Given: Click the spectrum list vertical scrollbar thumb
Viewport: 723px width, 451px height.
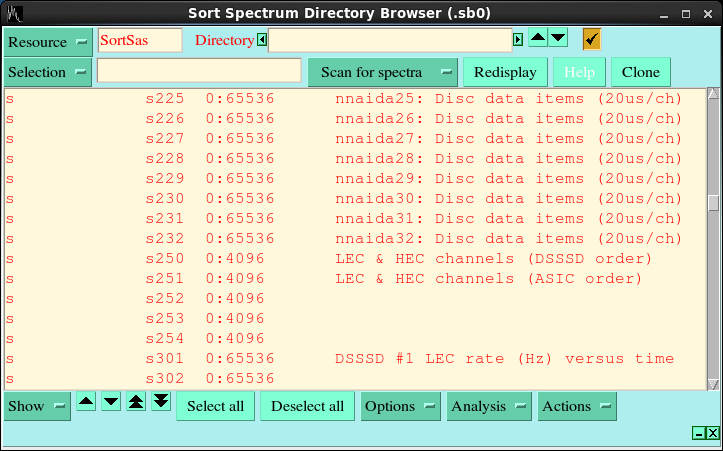Looking at the screenshot, I should [x=713, y=203].
